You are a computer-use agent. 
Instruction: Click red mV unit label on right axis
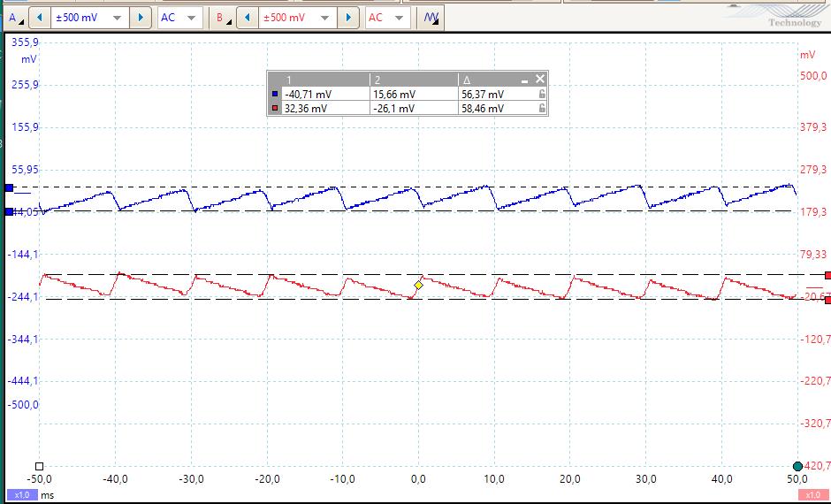point(808,55)
